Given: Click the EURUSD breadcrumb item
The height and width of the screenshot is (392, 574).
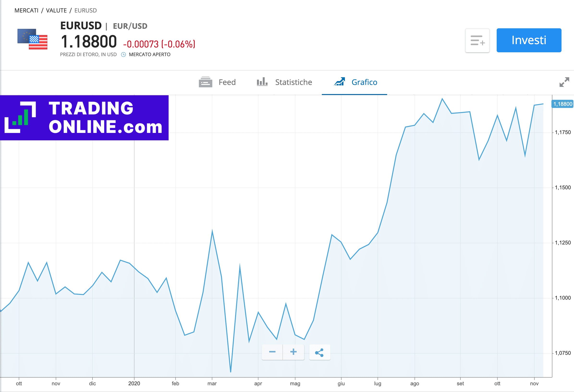Looking at the screenshot, I should coord(85,10).
